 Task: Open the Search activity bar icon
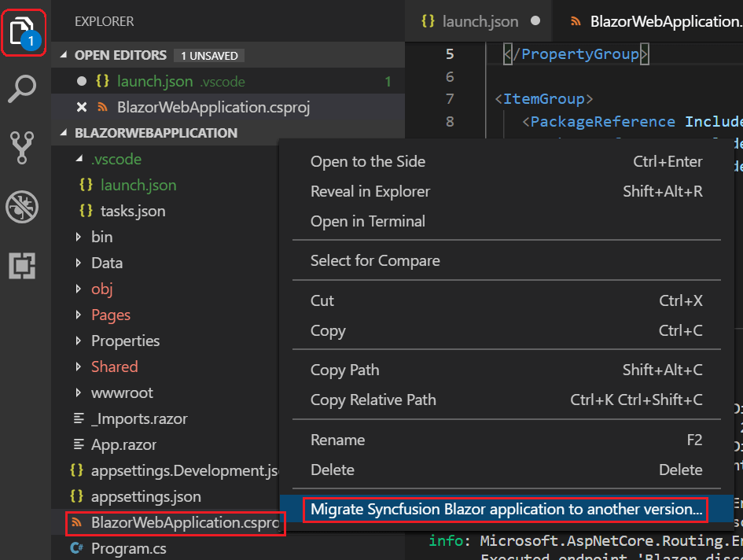tap(22, 90)
